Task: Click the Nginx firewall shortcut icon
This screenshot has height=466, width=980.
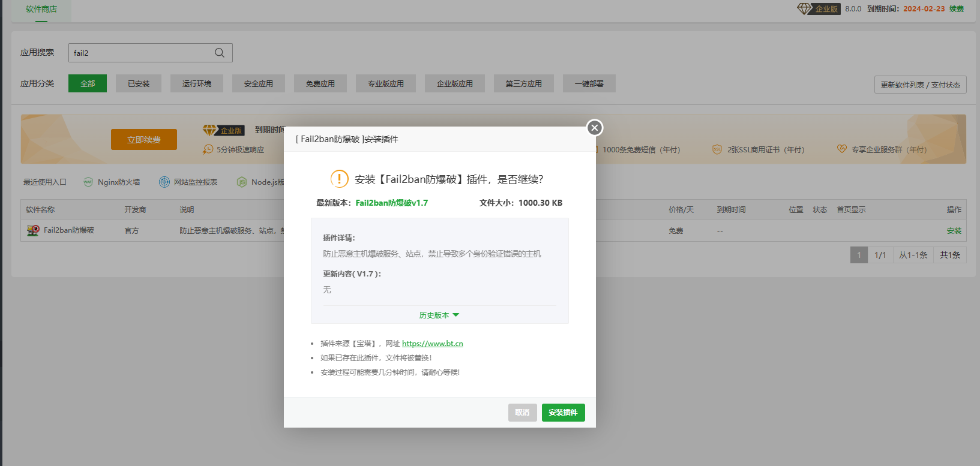Action: click(88, 182)
